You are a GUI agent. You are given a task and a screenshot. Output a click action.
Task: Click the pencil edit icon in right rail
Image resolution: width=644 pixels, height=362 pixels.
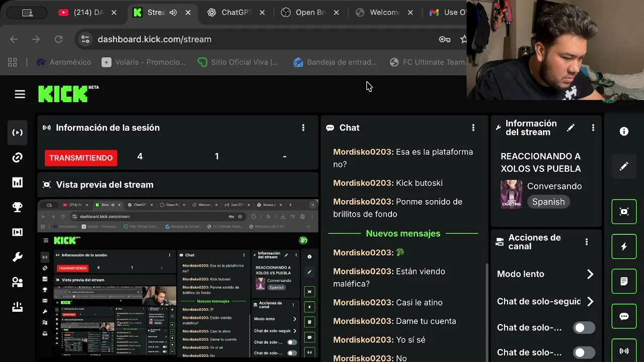[624, 166]
